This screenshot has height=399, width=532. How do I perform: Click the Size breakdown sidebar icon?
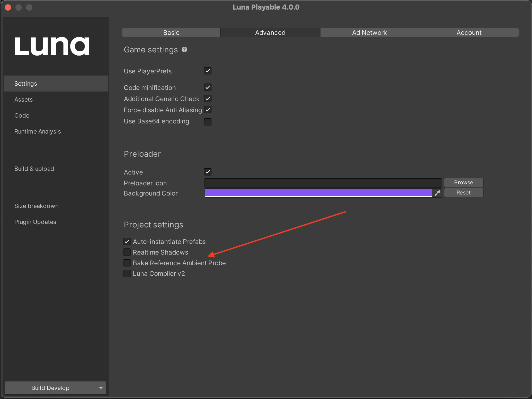click(37, 205)
